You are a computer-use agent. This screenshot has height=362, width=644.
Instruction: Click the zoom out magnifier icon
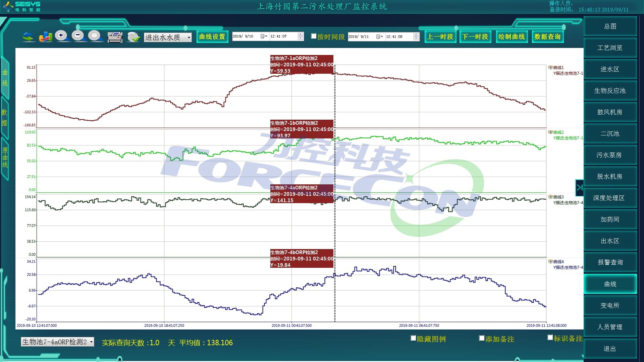click(x=79, y=36)
